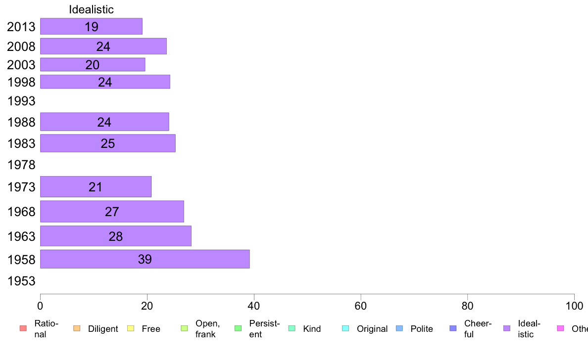Select the cyan Original legend swatch
588x364 pixels.
click(346, 328)
